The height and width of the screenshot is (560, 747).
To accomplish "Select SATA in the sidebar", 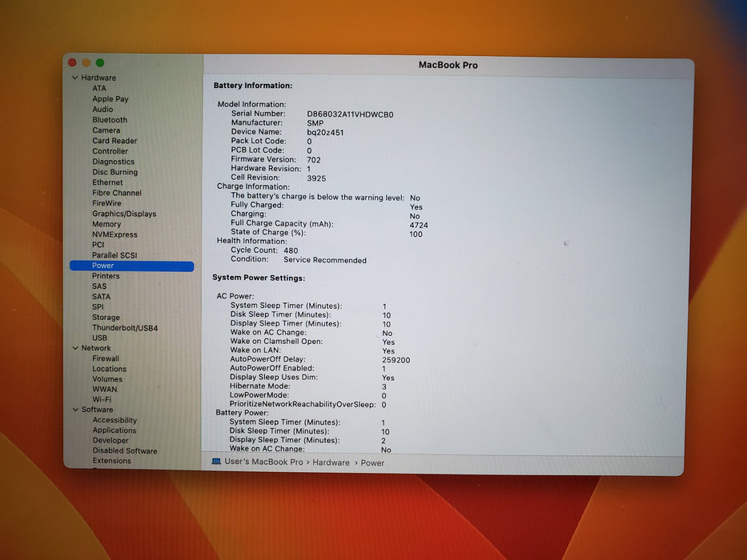I will click(x=101, y=297).
